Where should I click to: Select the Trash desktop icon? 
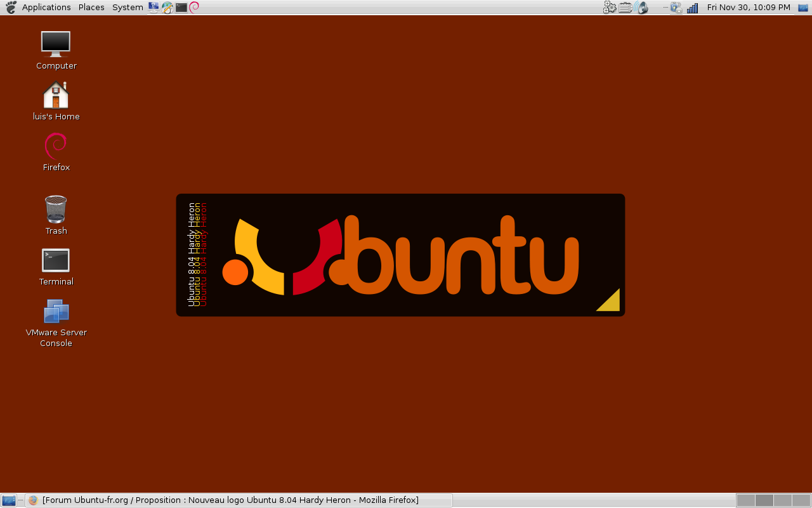[x=56, y=215]
